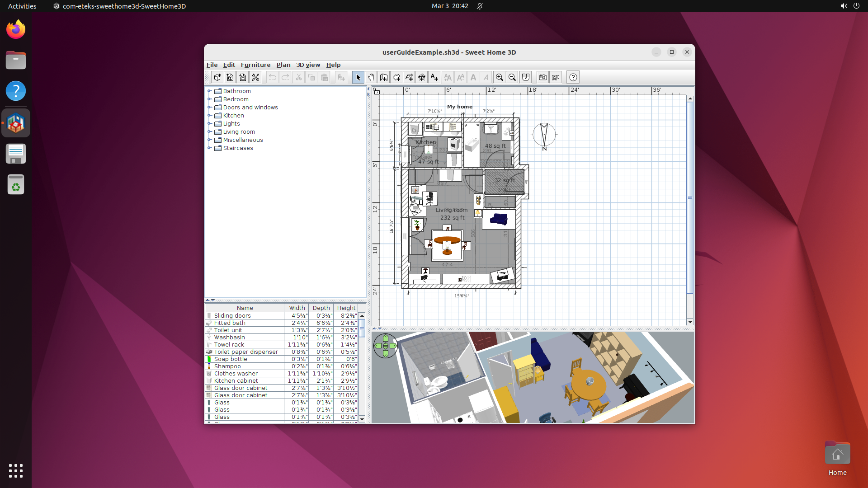868x488 pixels.
Task: Create a video from the 3D view
Action: point(555,77)
